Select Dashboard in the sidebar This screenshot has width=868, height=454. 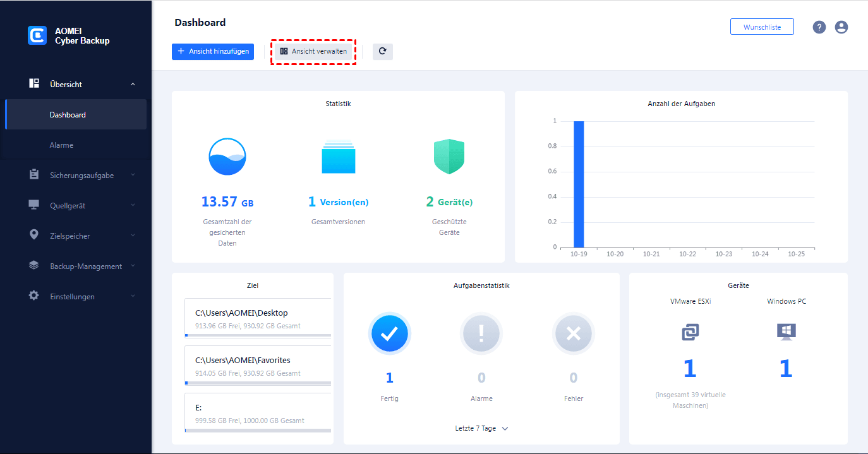pyautogui.click(x=68, y=115)
